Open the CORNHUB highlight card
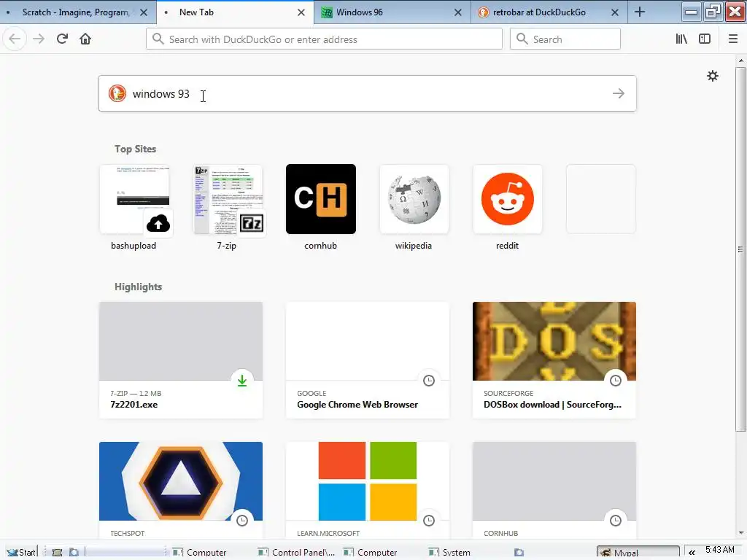 pos(554,491)
